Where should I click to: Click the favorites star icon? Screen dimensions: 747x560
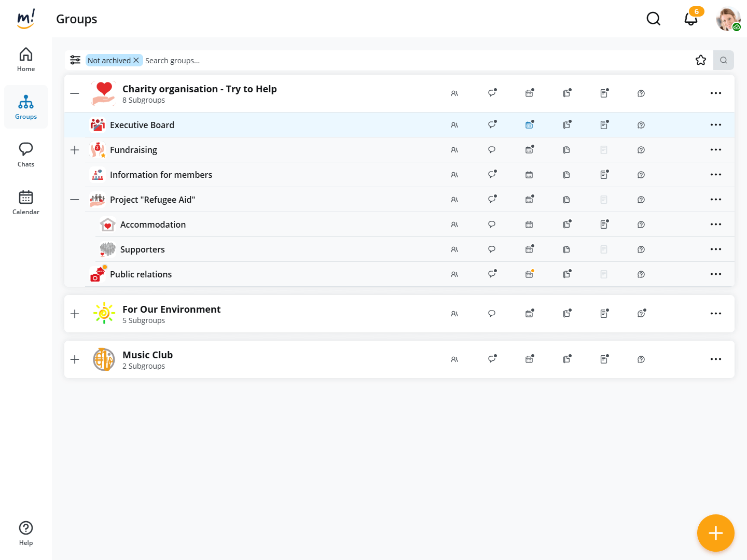[x=701, y=60]
